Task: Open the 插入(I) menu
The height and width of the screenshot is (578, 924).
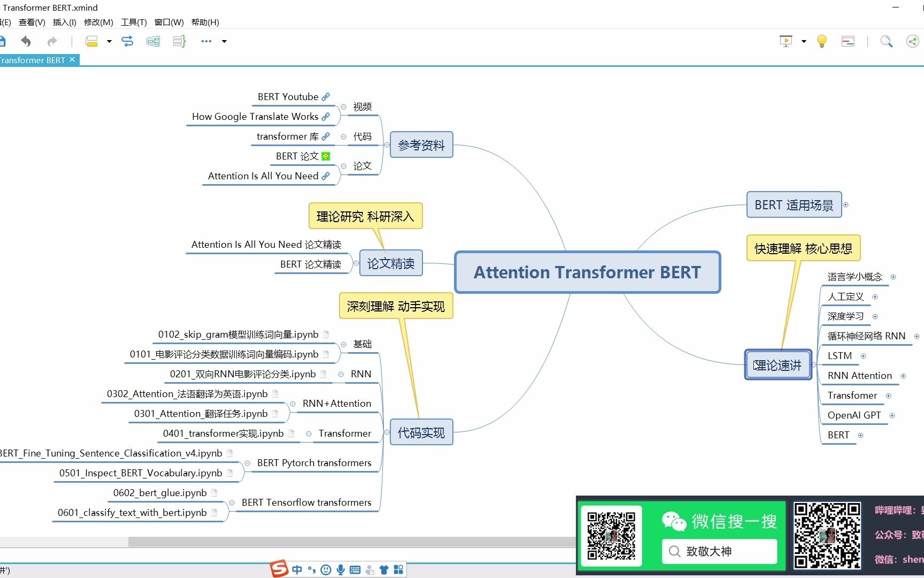Action: (x=64, y=22)
